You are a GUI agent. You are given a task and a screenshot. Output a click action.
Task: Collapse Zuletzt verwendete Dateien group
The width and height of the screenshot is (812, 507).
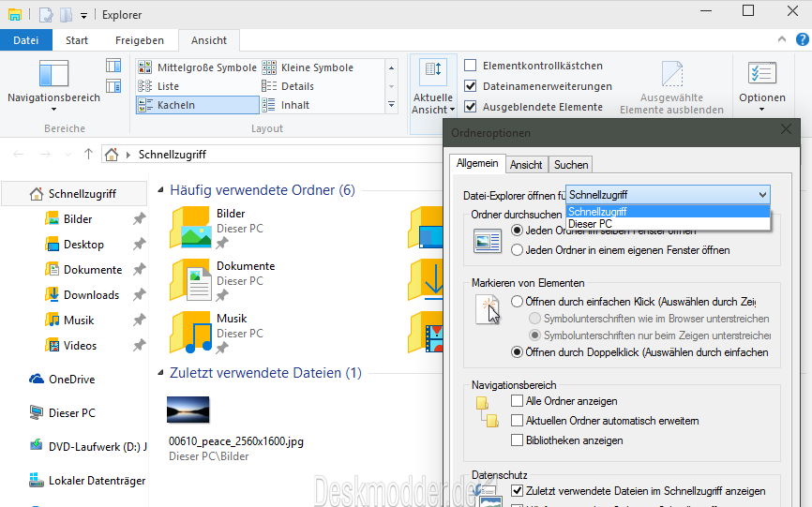tap(160, 372)
